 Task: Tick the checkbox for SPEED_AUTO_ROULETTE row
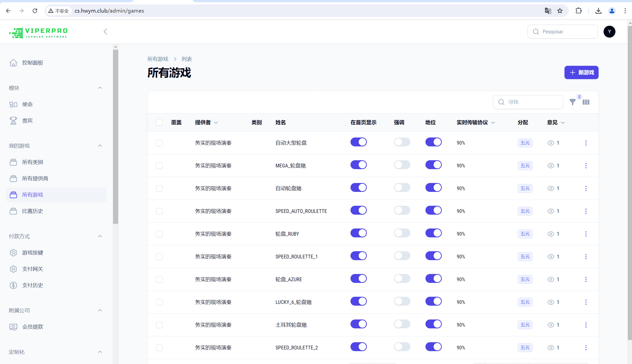click(159, 211)
